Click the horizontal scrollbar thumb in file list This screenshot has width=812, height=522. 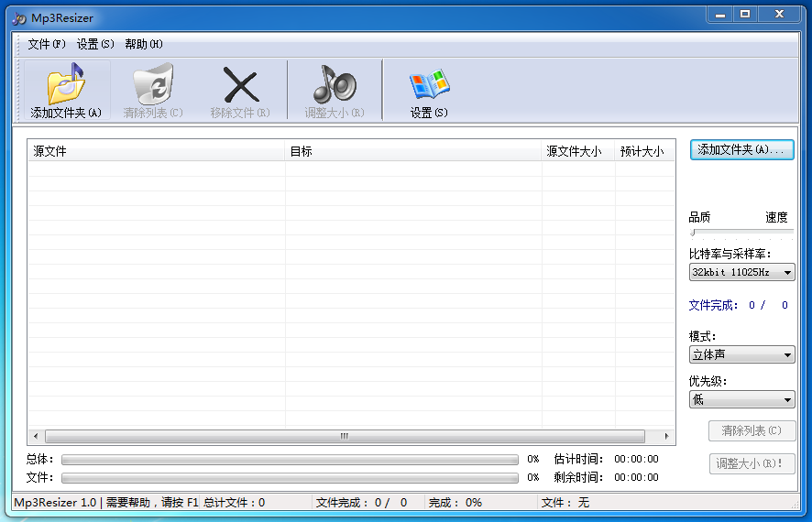(x=345, y=436)
